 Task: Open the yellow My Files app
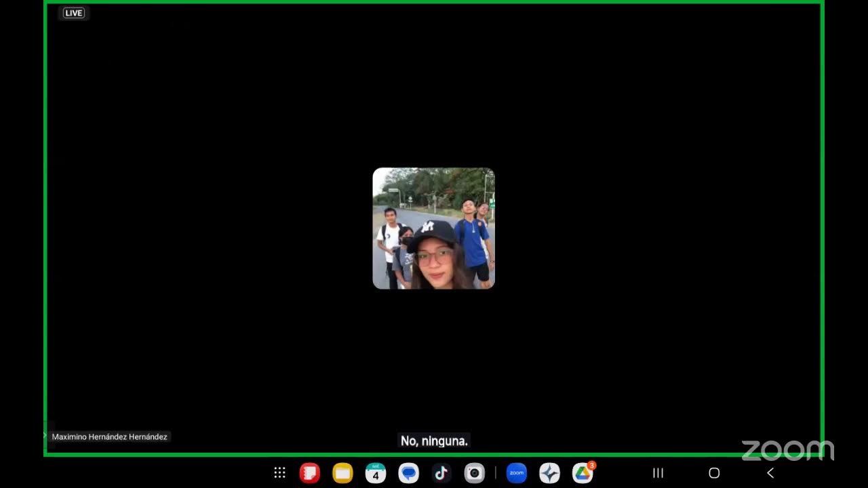[342, 473]
